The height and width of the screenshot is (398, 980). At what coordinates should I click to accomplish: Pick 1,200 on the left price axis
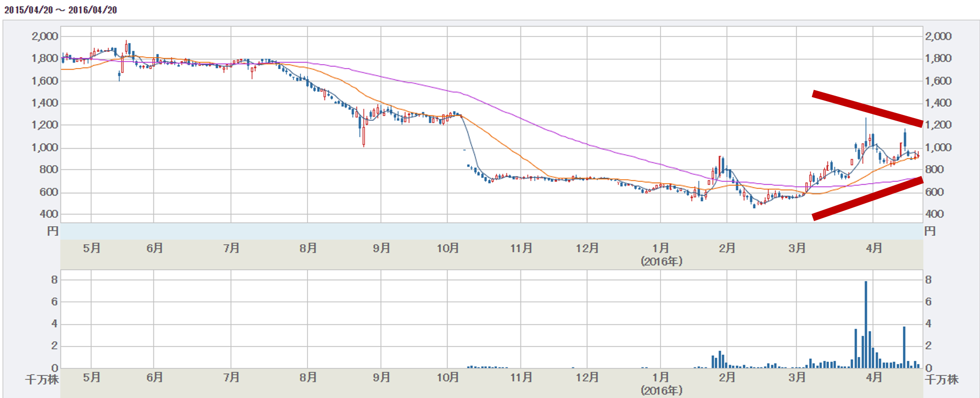[x=45, y=125]
